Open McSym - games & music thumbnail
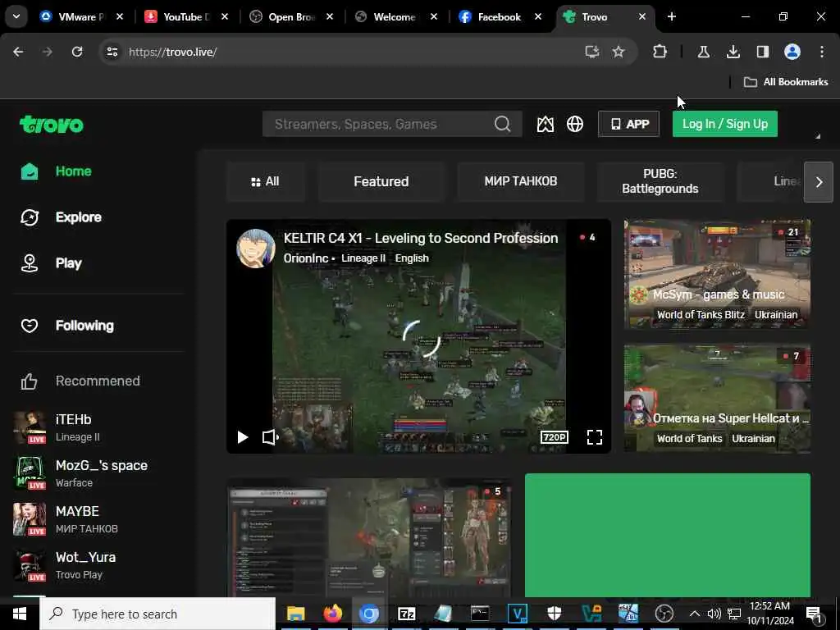The image size is (840, 630). click(717, 274)
